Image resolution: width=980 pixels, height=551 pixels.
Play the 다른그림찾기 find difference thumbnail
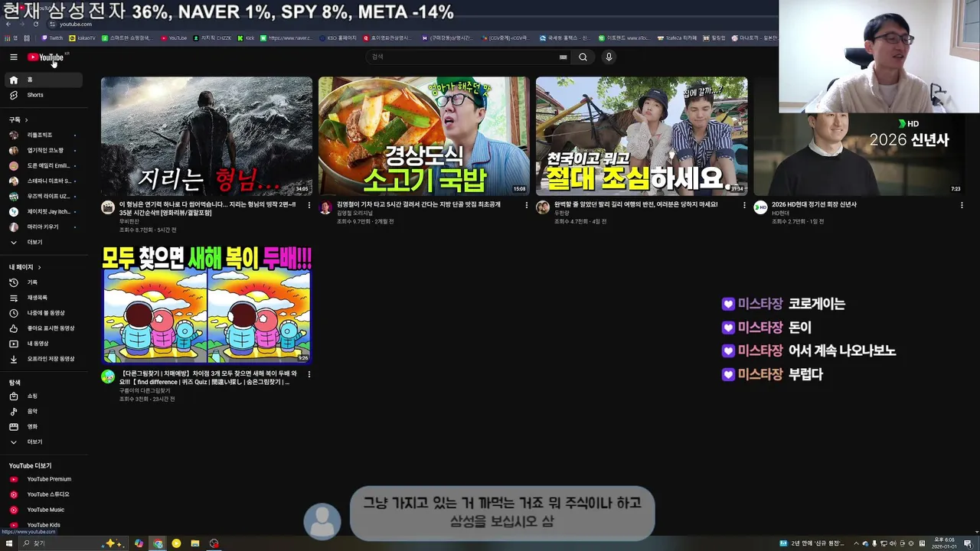point(207,305)
